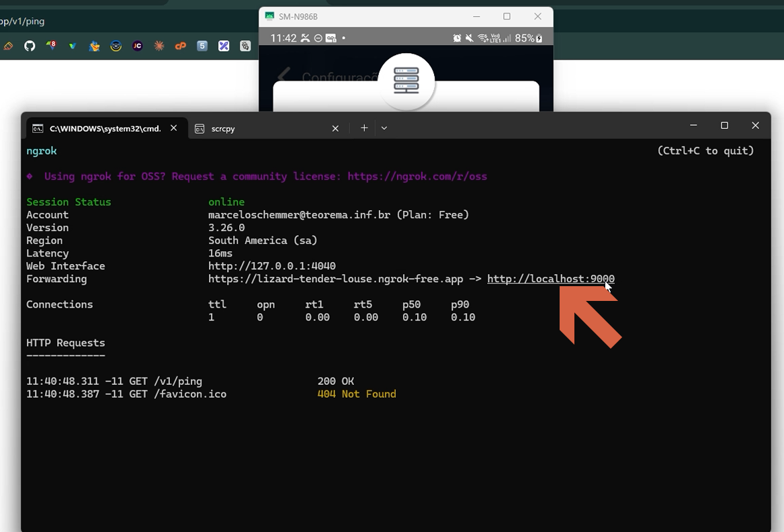784x532 pixels.
Task: Open the bookmark icon with the red 8 badge
Action: click(51, 46)
